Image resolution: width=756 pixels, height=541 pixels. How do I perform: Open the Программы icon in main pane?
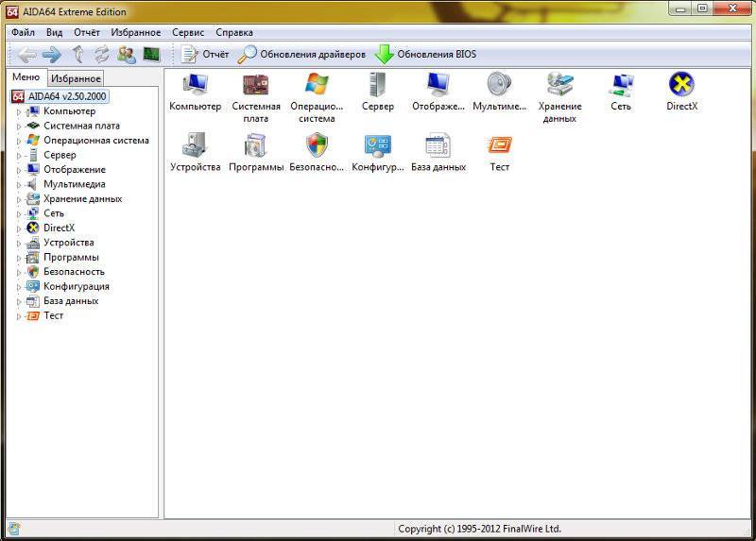click(x=255, y=145)
